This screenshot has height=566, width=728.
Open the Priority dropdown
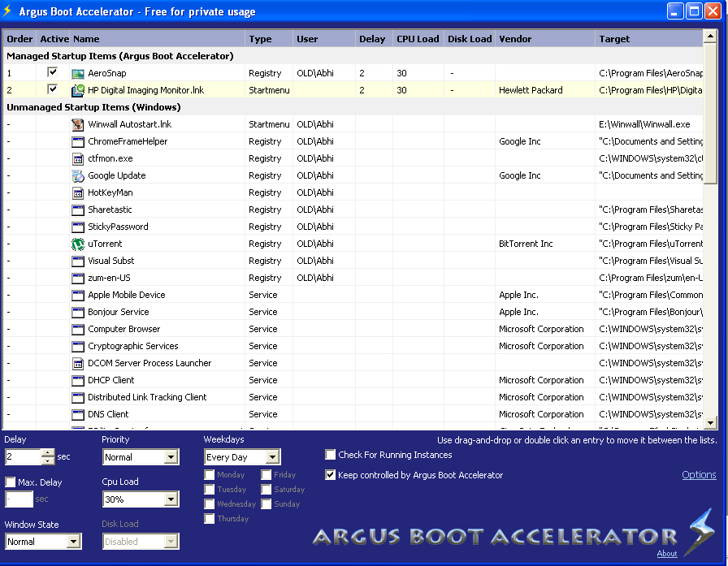coord(171,457)
